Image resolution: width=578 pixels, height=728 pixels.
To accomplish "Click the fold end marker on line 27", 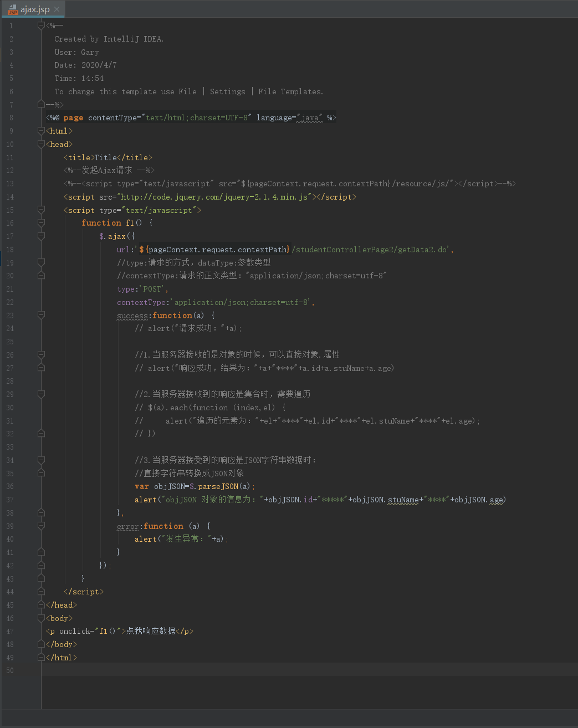I will click(x=41, y=368).
